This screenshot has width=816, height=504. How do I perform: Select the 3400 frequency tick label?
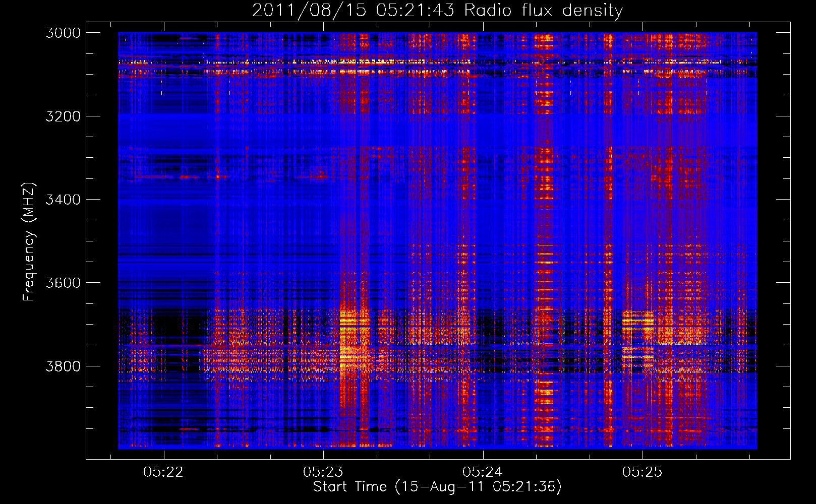coord(63,200)
